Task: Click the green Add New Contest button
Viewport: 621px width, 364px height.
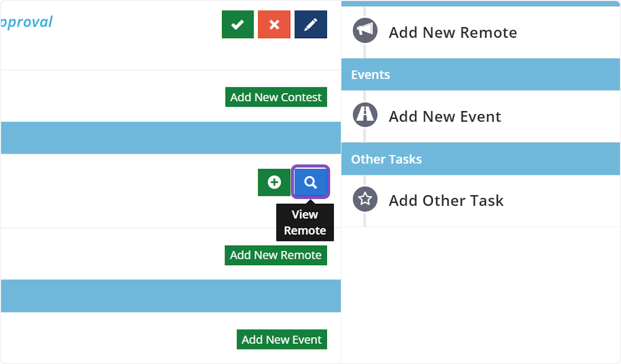Action: pyautogui.click(x=276, y=97)
